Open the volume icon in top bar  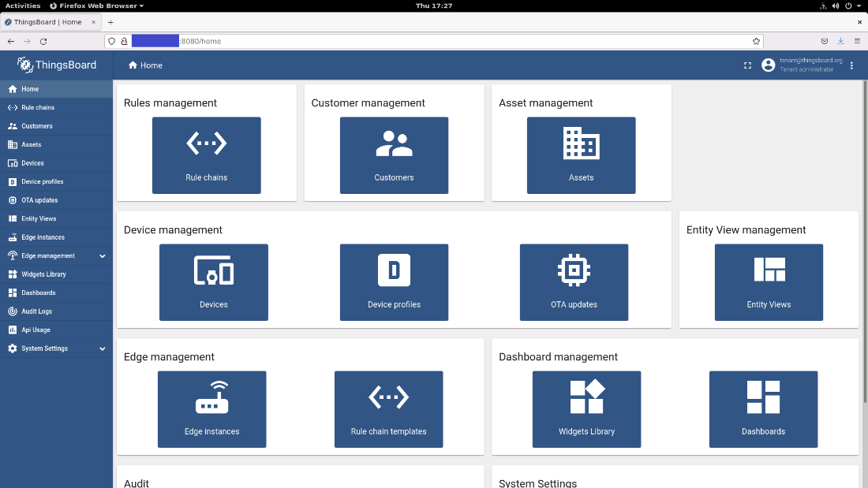(x=836, y=6)
